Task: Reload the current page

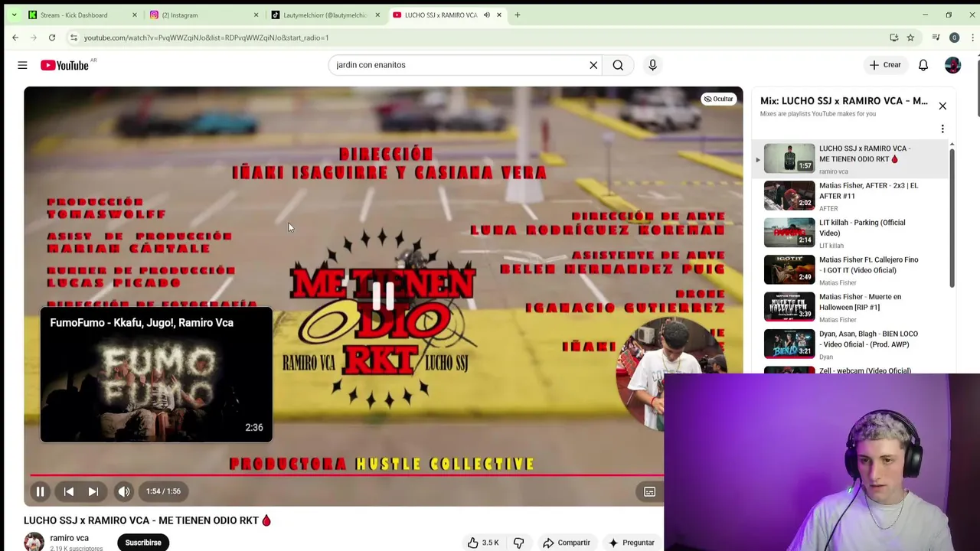Action: point(52,37)
